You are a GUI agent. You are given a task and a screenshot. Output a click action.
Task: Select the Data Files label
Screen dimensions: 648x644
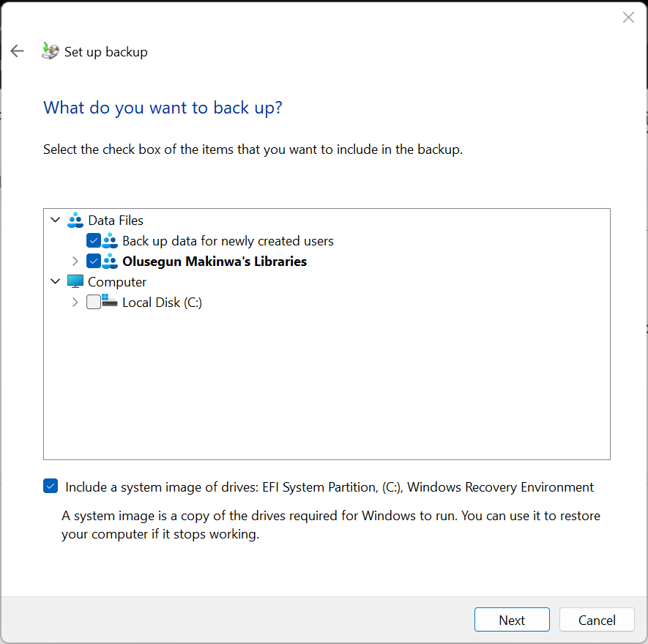(116, 221)
